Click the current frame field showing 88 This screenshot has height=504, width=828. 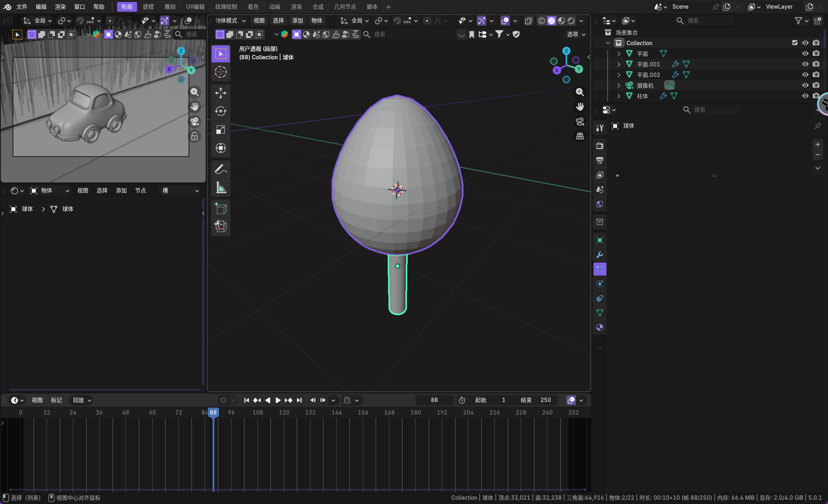(434, 400)
